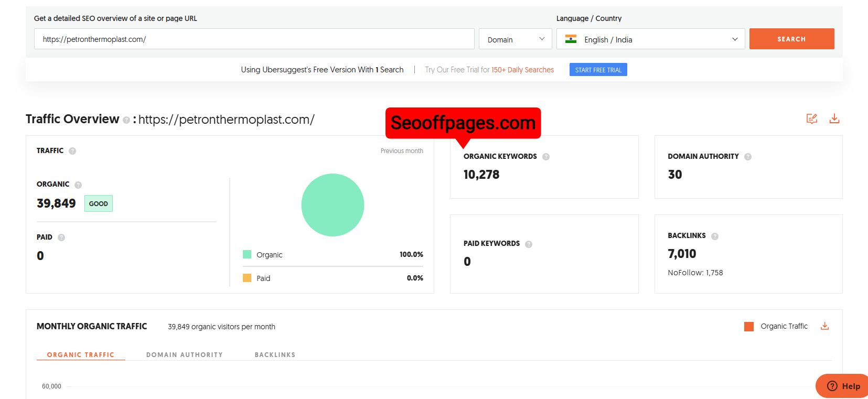This screenshot has height=399, width=868.
Task: Click help icon beside TRAFFIC heading
Action: pos(72,151)
